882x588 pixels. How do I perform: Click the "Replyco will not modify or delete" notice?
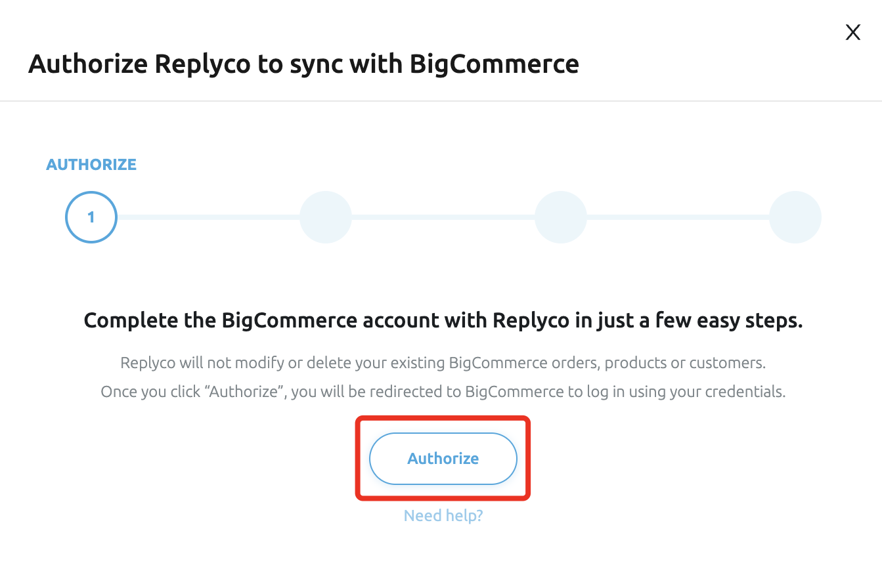(443, 363)
